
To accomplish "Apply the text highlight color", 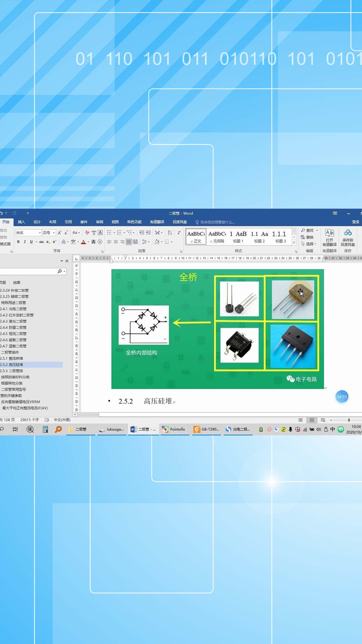I will click(x=73, y=242).
